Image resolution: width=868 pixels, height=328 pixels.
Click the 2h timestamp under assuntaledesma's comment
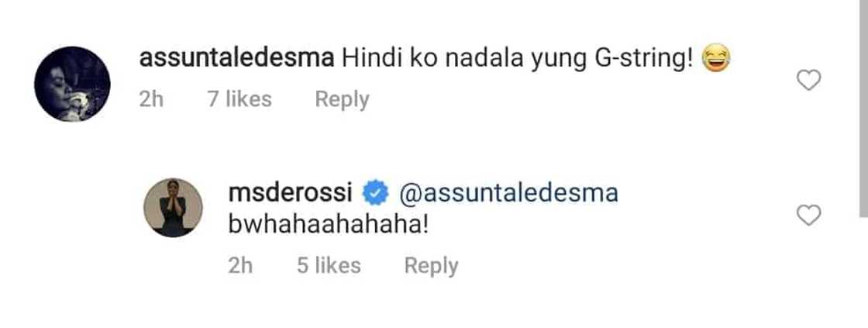[x=151, y=99]
